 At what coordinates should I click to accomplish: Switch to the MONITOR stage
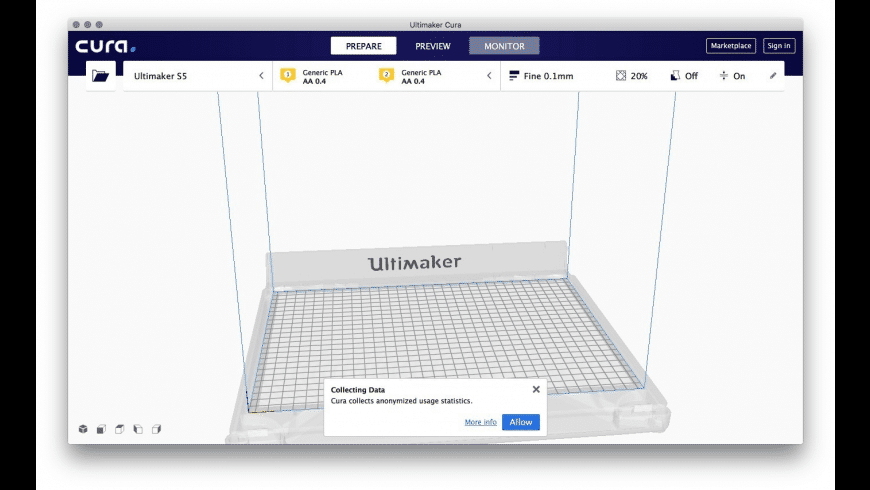pyautogui.click(x=504, y=46)
